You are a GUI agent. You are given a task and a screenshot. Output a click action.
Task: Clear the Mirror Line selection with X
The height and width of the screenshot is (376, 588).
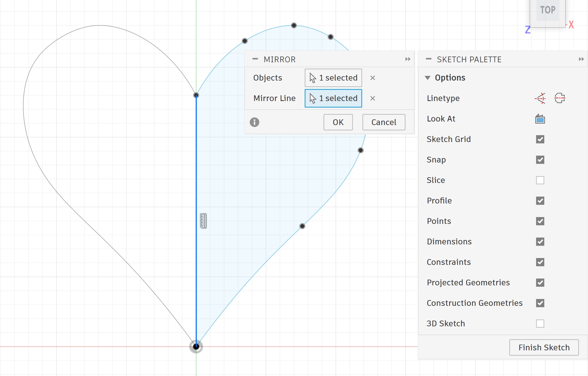tap(372, 98)
